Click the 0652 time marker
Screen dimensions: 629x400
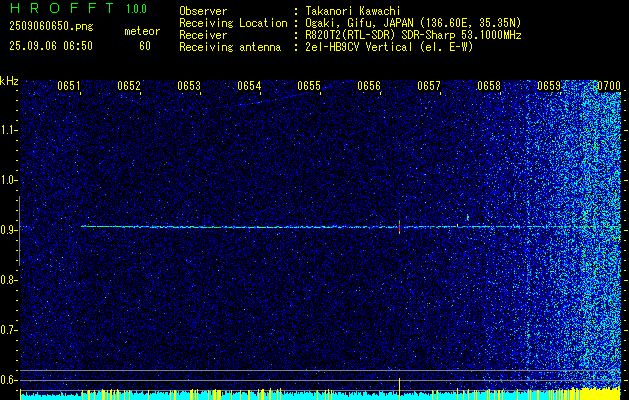click(129, 86)
